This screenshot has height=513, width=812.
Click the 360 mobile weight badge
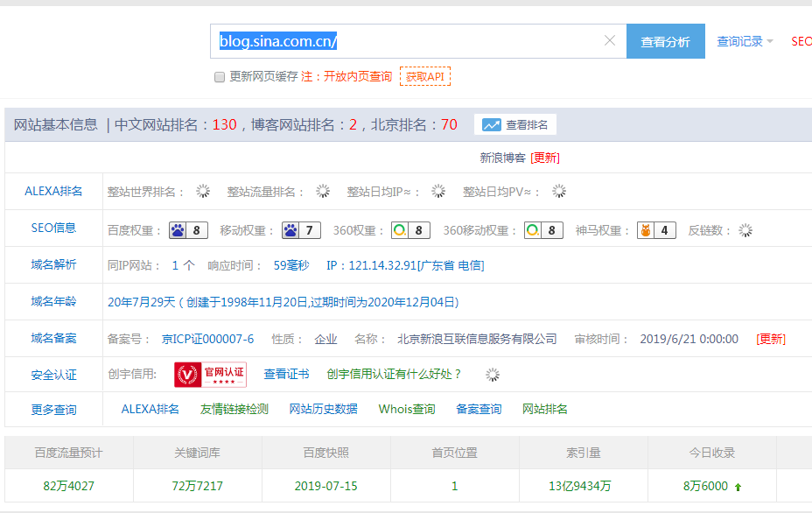[x=543, y=231]
